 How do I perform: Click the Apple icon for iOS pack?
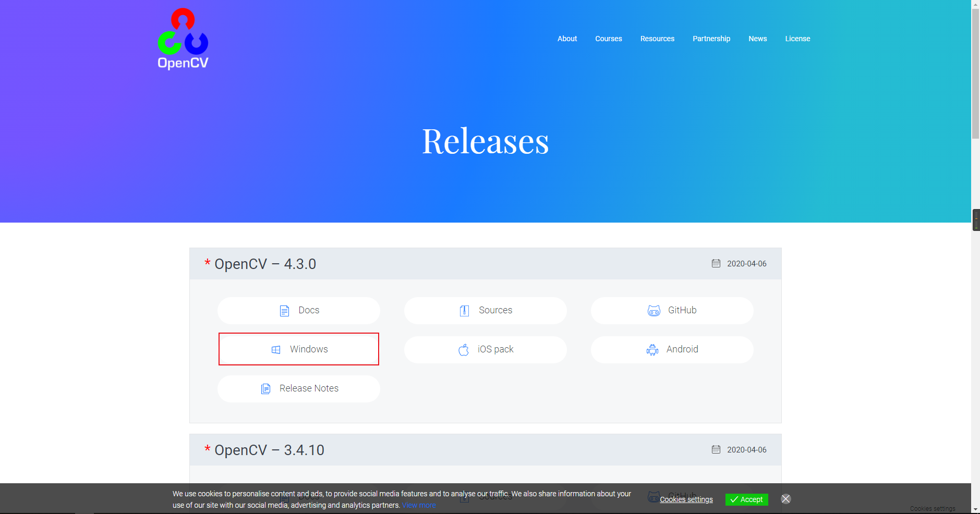click(x=464, y=349)
